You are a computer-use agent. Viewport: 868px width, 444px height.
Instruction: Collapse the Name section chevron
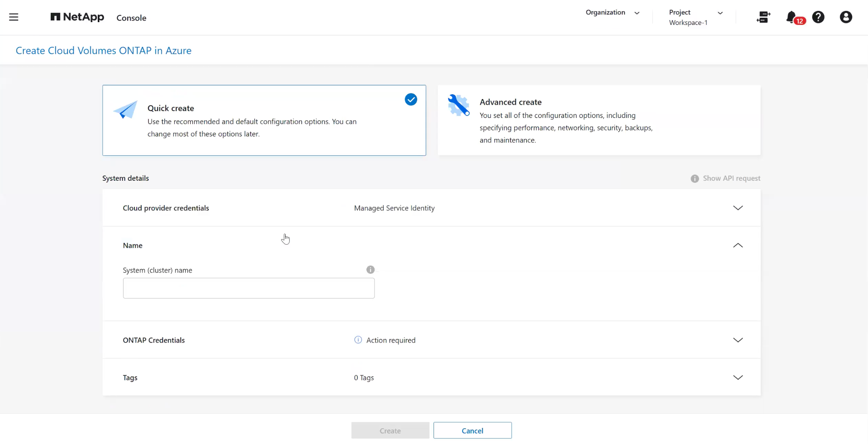(x=738, y=246)
